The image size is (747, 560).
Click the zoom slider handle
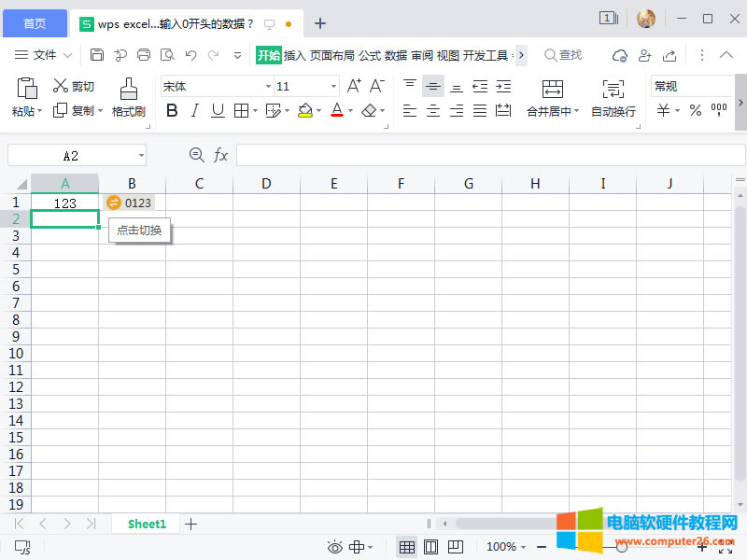coord(621,547)
